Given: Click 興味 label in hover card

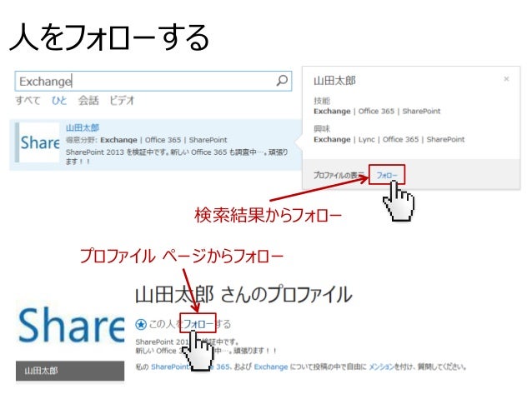Looking at the screenshot, I should 322,128.
